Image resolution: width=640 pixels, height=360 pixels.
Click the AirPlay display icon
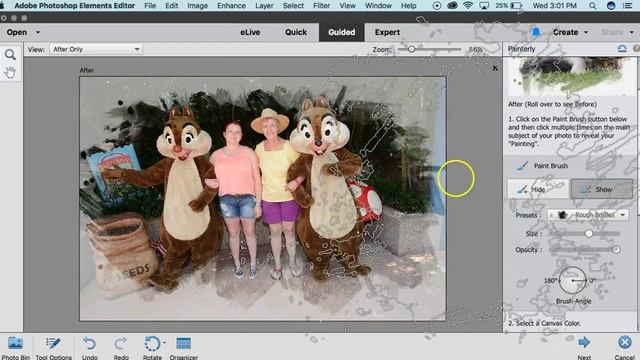pos(484,6)
